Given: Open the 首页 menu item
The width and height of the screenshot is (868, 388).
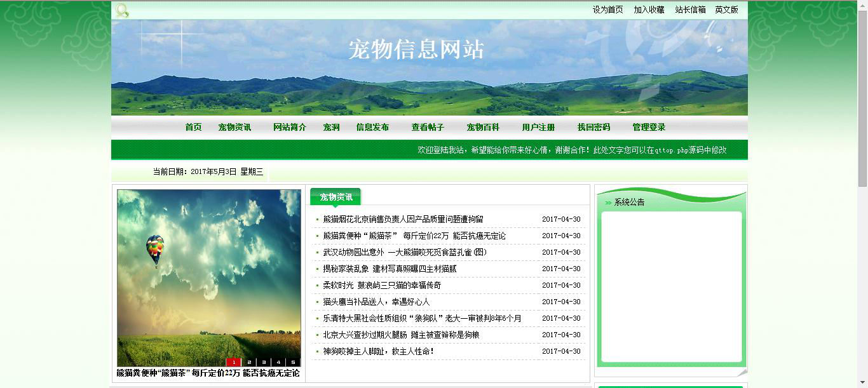Looking at the screenshot, I should [193, 127].
